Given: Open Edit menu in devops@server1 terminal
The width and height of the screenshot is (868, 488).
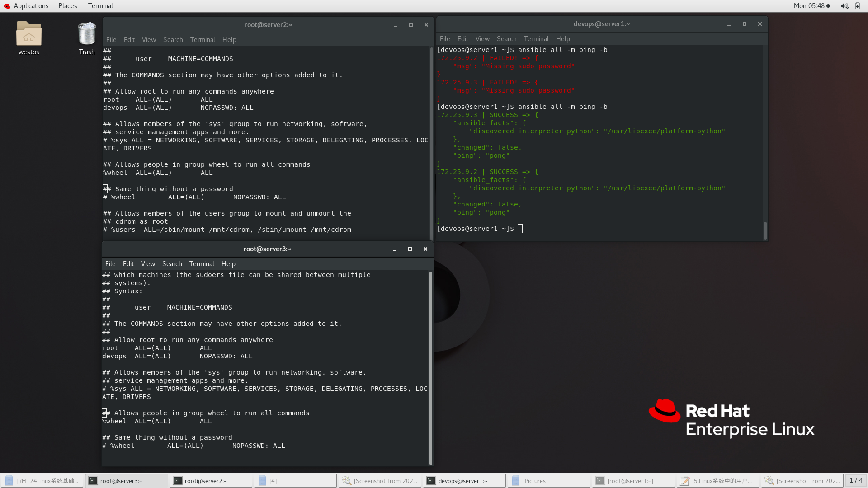Looking at the screenshot, I should 462,39.
